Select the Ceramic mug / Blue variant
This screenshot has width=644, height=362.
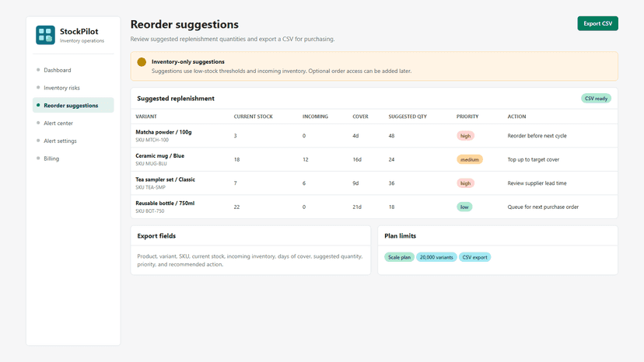pos(159,156)
